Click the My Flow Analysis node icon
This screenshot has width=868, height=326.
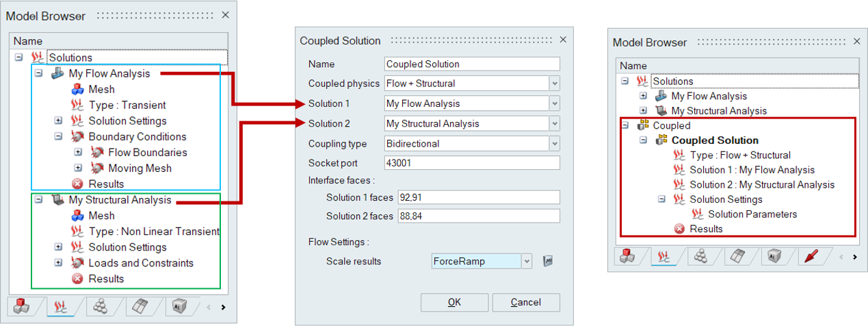[58, 73]
